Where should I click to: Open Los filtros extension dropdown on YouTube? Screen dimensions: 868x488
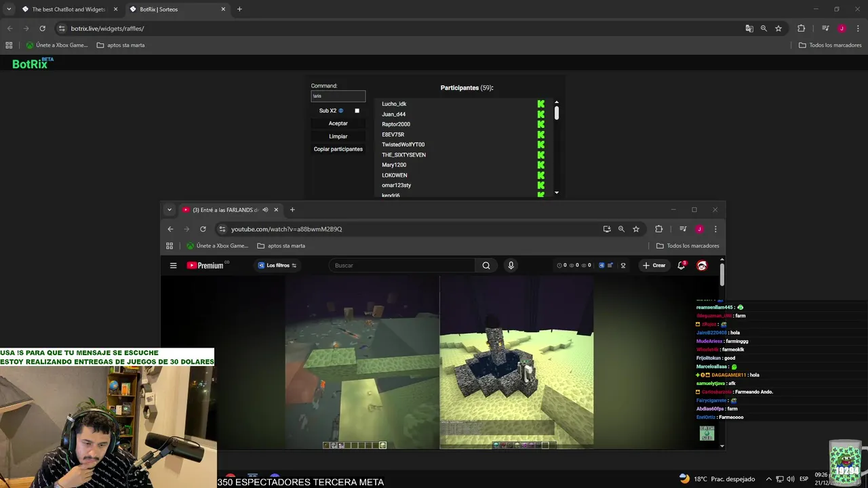[x=277, y=266]
